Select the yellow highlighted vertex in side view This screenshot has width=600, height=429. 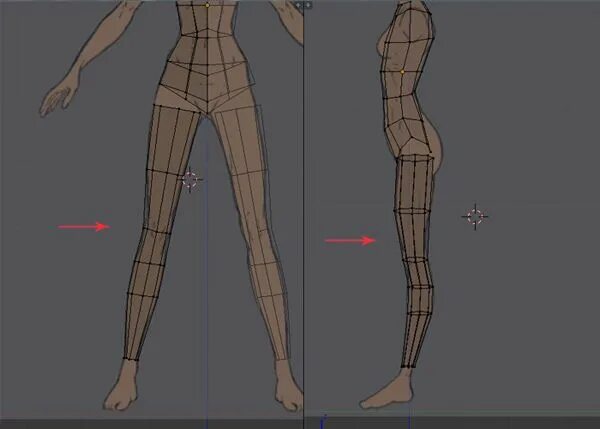pyautogui.click(x=402, y=72)
